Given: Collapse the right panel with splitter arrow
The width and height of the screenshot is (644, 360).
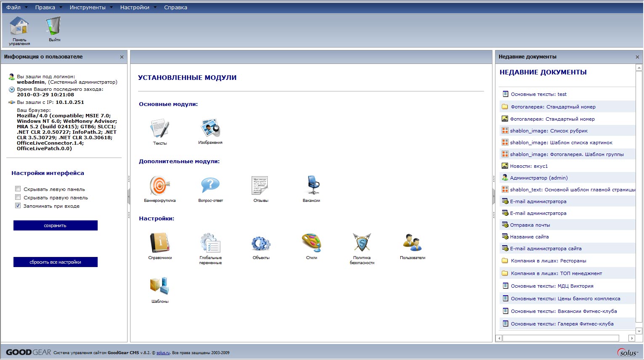Looking at the screenshot, I should (x=494, y=196).
